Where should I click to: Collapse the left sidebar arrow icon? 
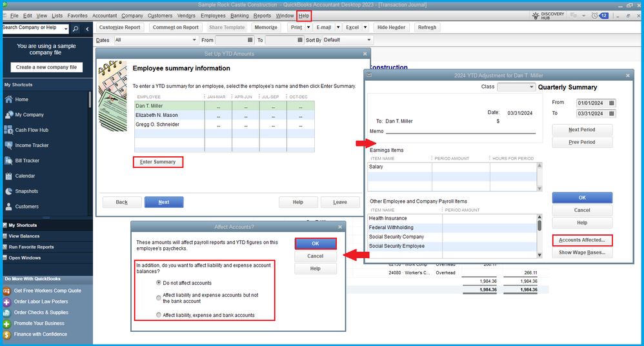(87, 29)
